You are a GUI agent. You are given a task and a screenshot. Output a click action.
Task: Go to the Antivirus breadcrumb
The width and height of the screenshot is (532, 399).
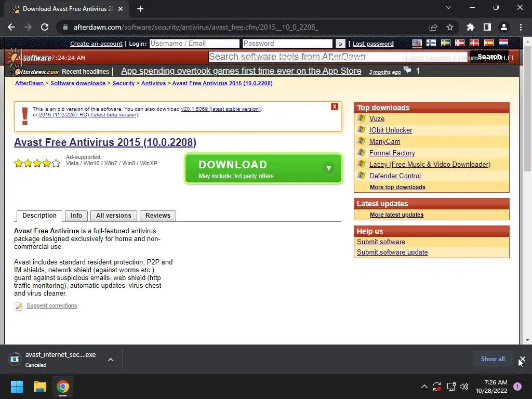pyautogui.click(x=153, y=84)
